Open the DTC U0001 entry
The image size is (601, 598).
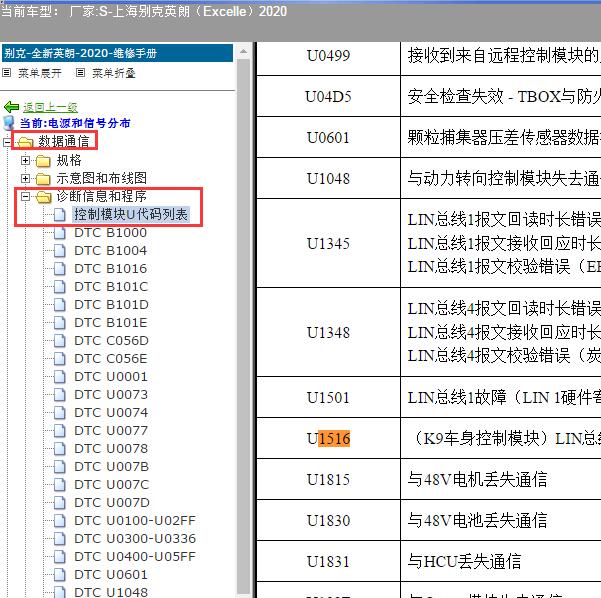pos(111,377)
